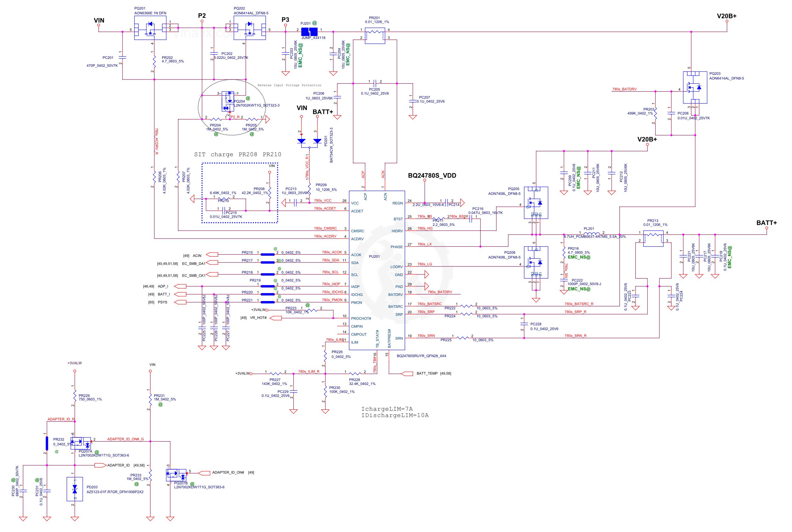Click the PSYS off-page connector arrow
The width and height of the screenshot is (792, 532).
tap(180, 302)
